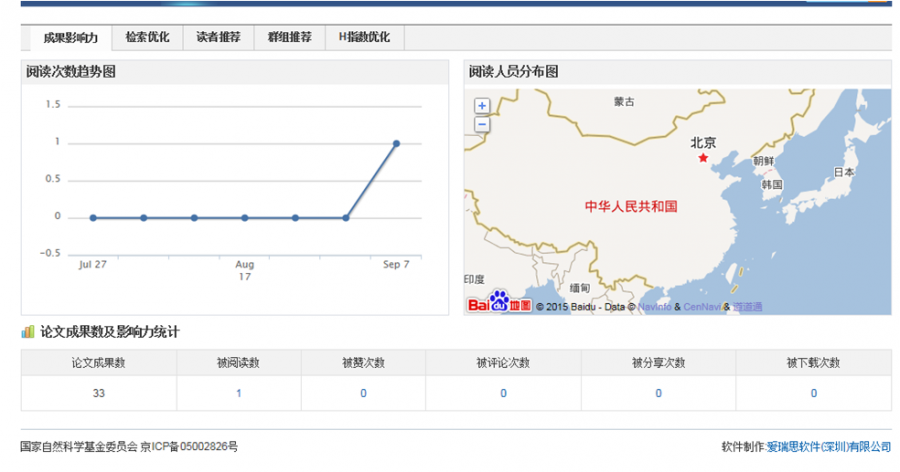Click the 被赞次数 value 0
The width and height of the screenshot is (900, 472).
363,393
